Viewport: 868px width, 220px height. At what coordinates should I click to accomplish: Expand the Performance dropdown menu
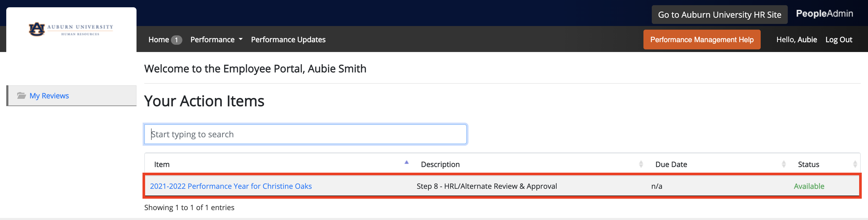216,40
